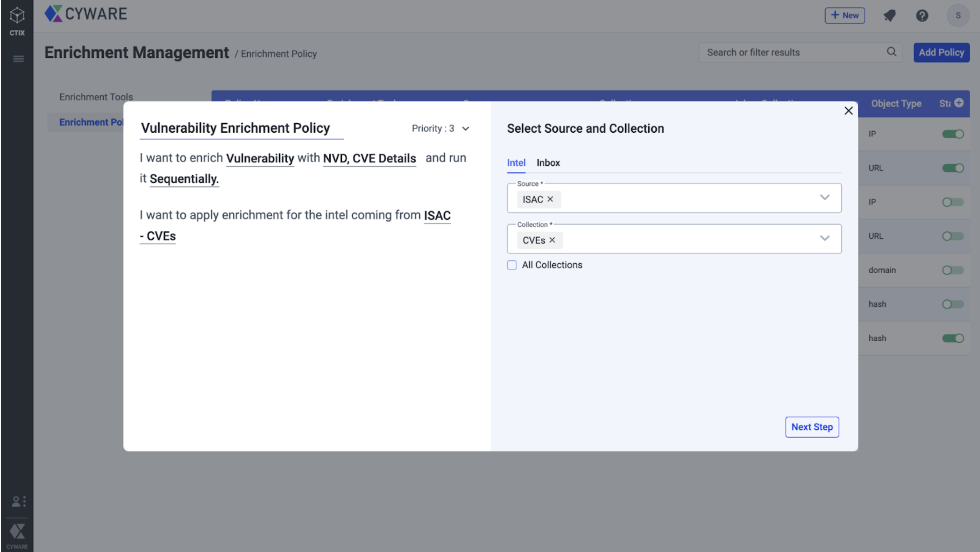Click the CTIX cube icon
This screenshot has width=980, height=552.
(17, 15)
